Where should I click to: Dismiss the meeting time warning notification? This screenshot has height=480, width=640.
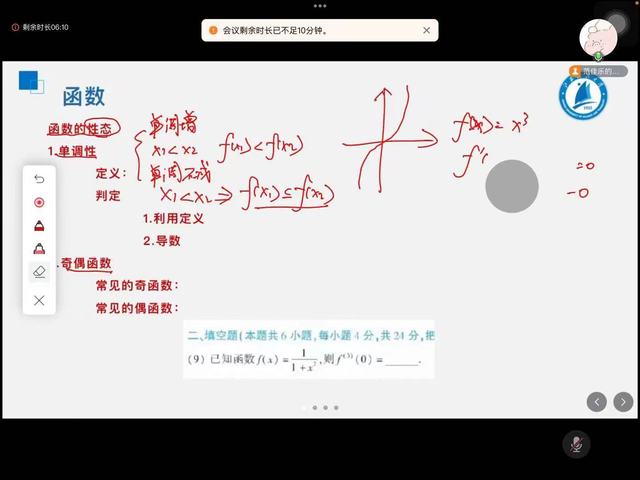427,31
